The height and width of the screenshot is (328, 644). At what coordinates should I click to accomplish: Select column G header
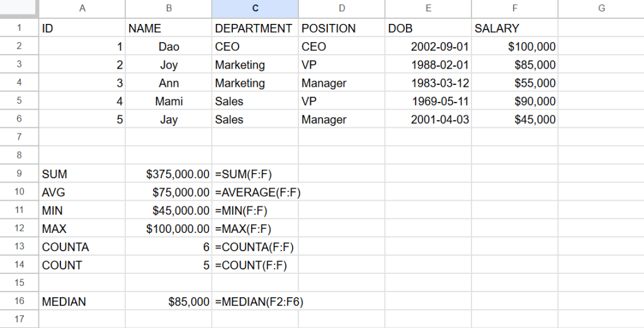pos(601,8)
